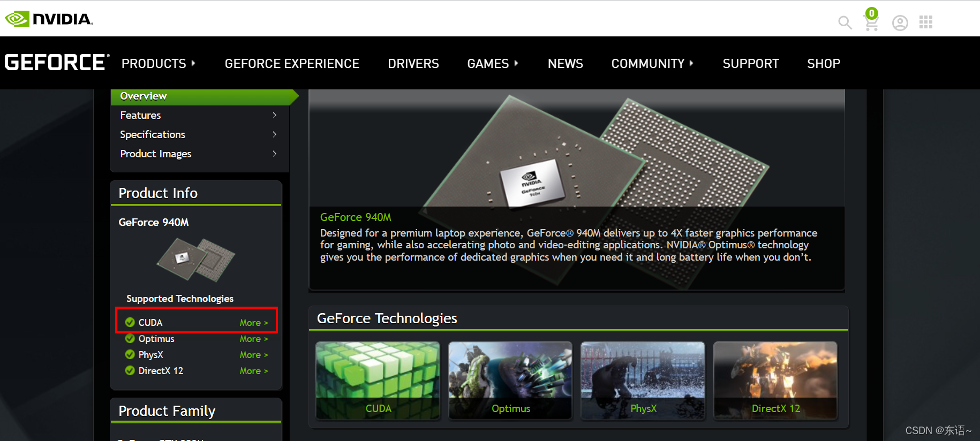Click the CUDA text in Supported Technologies
Screen dimensions: 980x441
click(x=150, y=323)
